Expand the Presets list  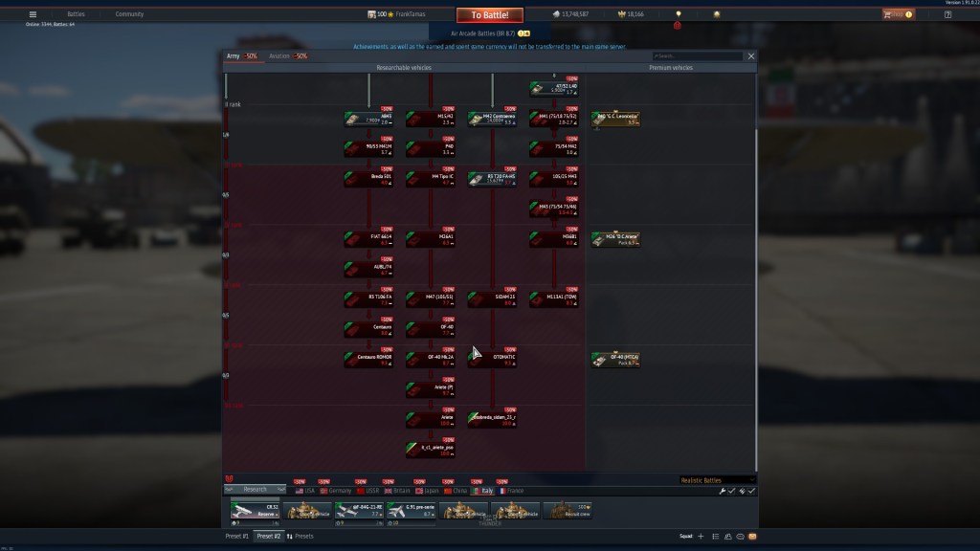(x=301, y=537)
